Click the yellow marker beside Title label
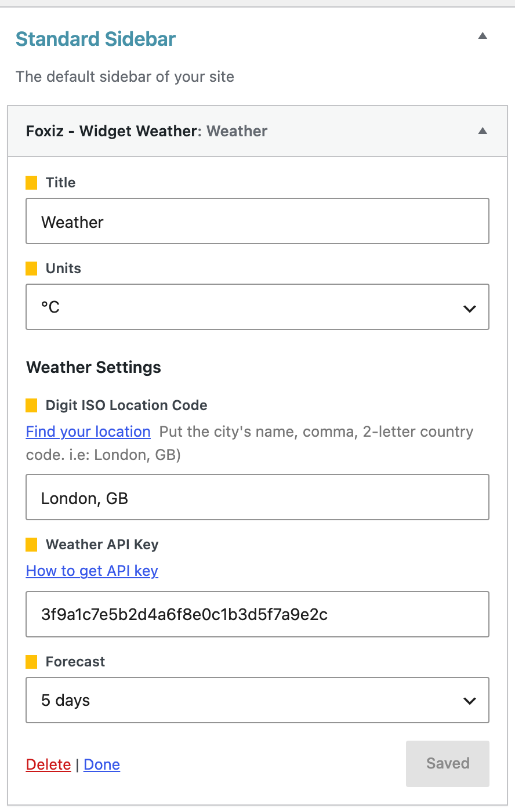This screenshot has height=812, width=515. [x=32, y=183]
